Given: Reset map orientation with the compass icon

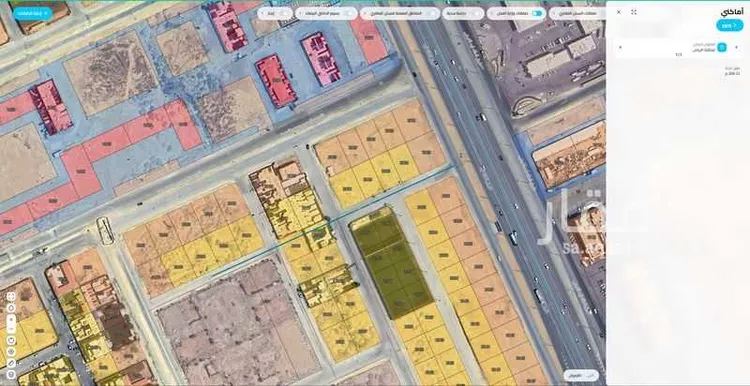Looking at the screenshot, I should (x=11, y=308).
